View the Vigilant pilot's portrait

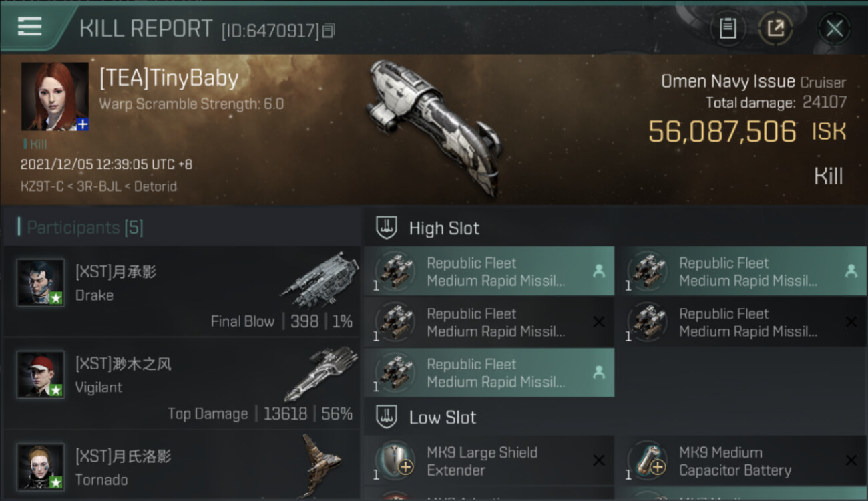click(x=41, y=375)
